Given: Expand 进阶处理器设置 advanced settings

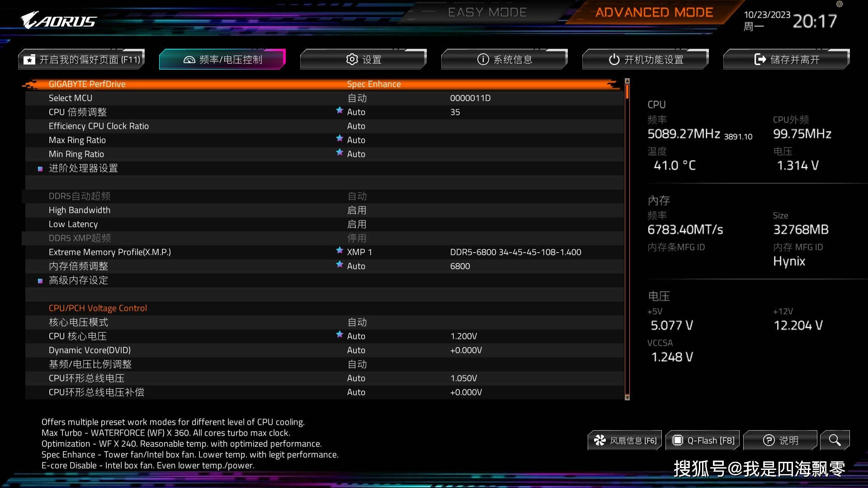Looking at the screenshot, I should 83,168.
